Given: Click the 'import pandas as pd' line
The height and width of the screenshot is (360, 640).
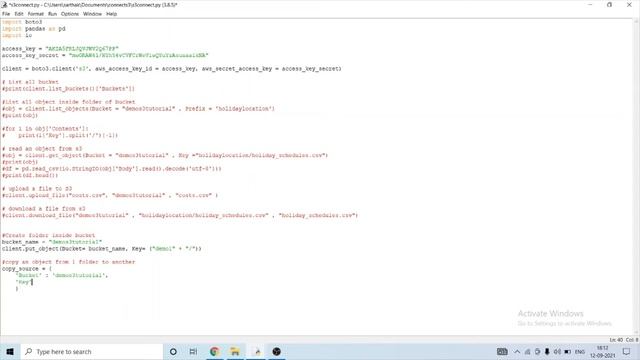Looking at the screenshot, I should tap(33, 29).
